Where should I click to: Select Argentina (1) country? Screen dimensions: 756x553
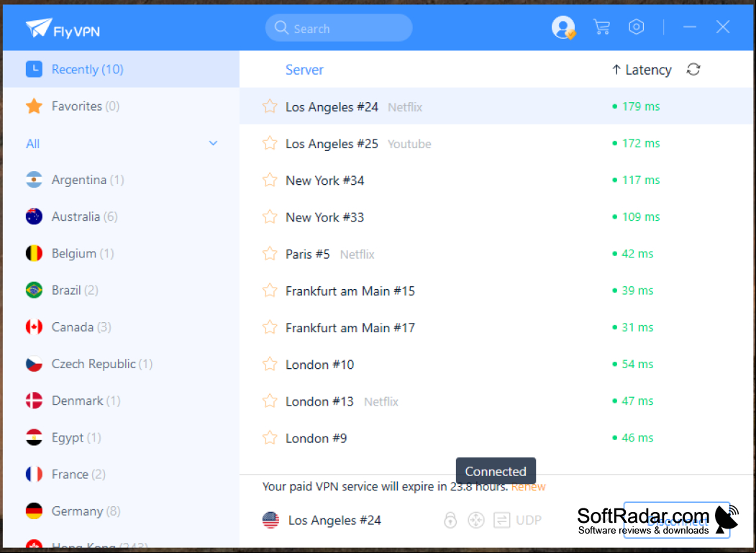pyautogui.click(x=121, y=180)
